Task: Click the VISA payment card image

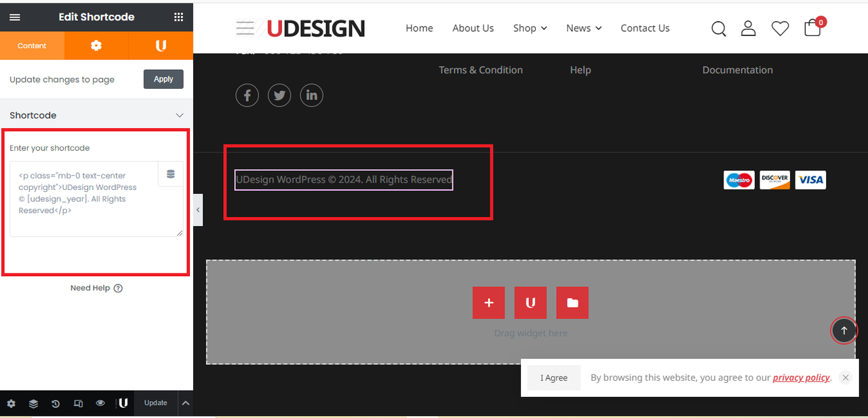Action: tap(810, 180)
